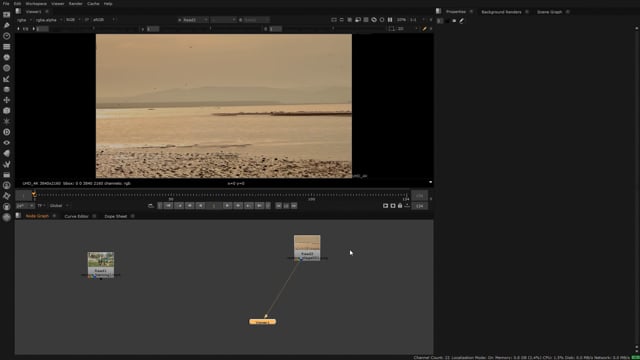Open the Global frame range dropdown
This screenshot has height=360, width=640.
point(59,206)
